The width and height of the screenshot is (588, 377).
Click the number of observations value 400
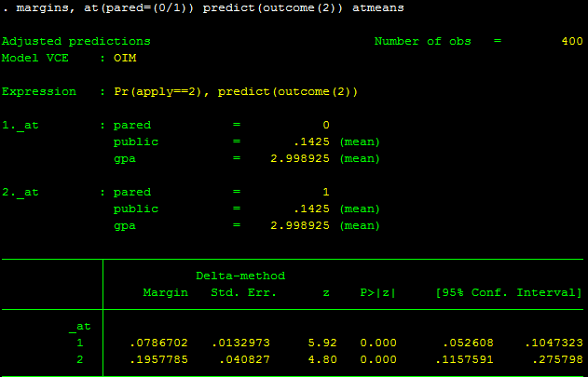(x=572, y=42)
